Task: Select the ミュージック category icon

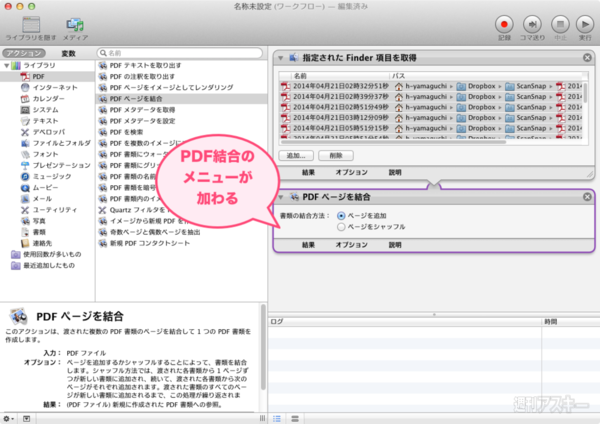Action: 25,176
